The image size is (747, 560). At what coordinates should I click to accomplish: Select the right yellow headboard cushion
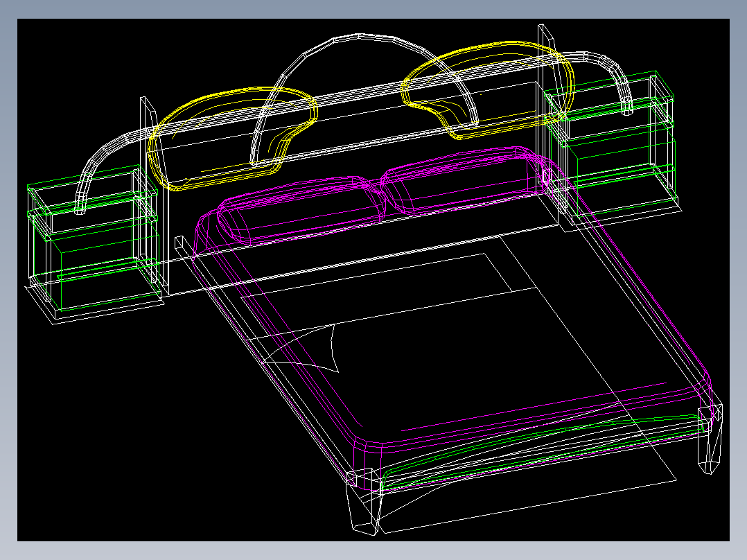click(x=487, y=89)
